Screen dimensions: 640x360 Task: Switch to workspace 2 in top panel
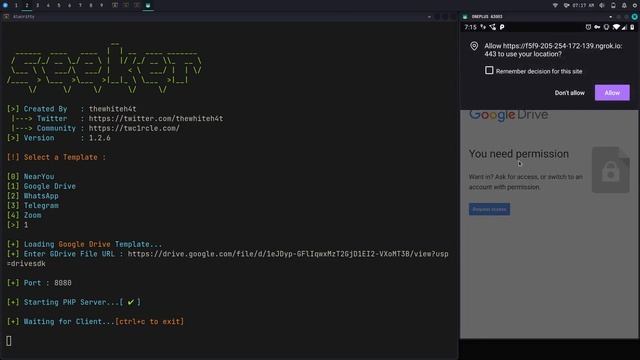point(27,5)
